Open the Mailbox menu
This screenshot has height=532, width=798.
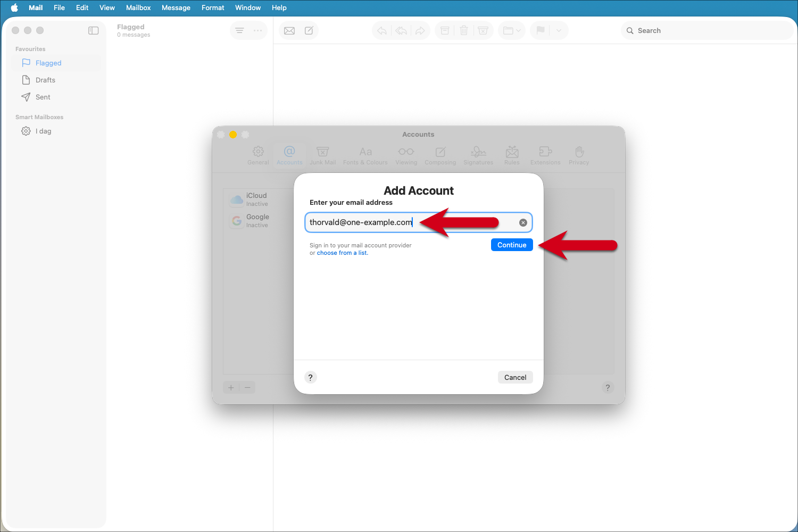pyautogui.click(x=138, y=7)
